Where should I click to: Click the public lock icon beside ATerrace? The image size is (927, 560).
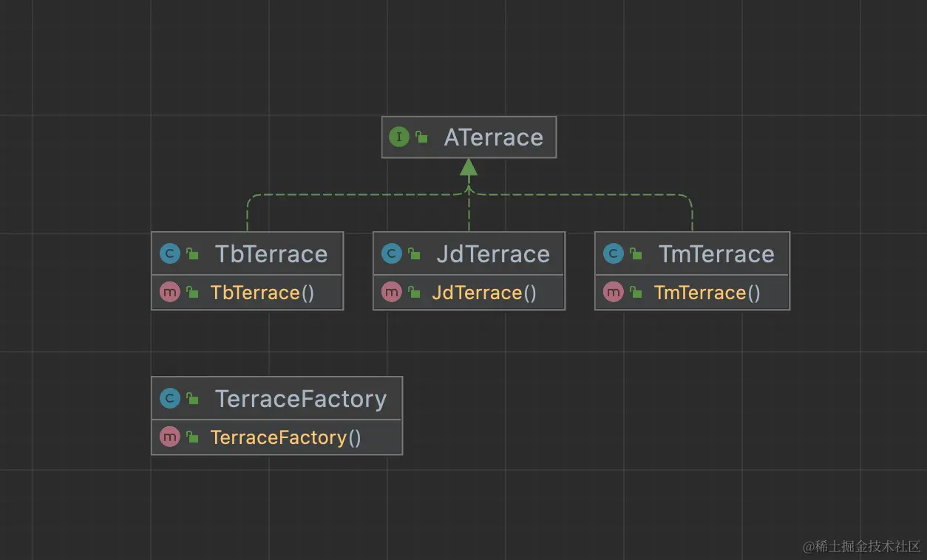coord(421,137)
